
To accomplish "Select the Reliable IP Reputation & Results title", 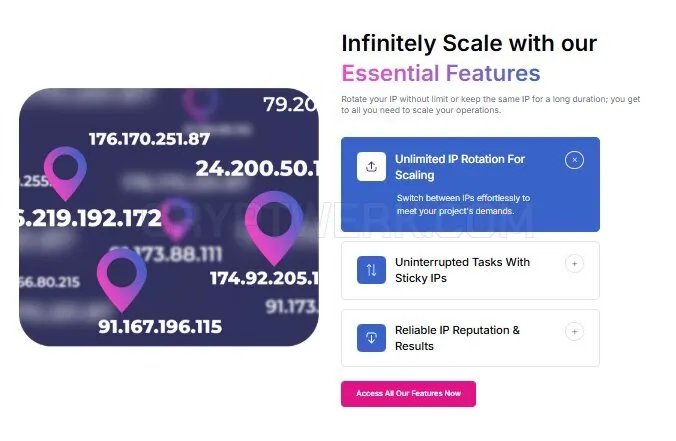I will tap(457, 338).
